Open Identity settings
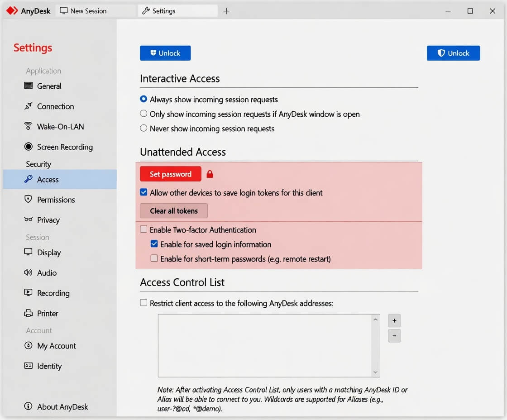 pos(60,366)
